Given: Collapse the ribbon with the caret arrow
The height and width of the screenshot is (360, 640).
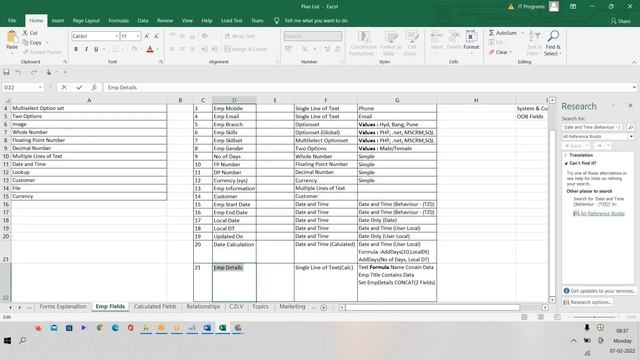Looking at the screenshot, I should click(x=634, y=62).
